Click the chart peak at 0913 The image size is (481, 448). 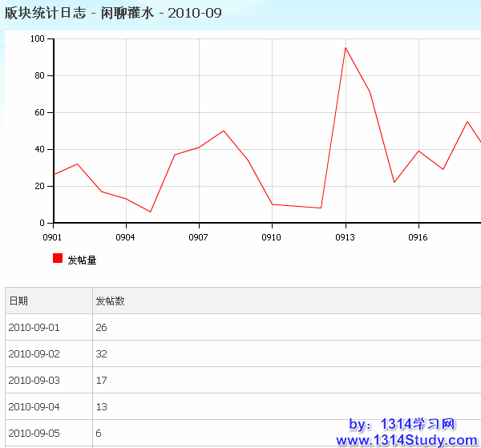pos(346,48)
